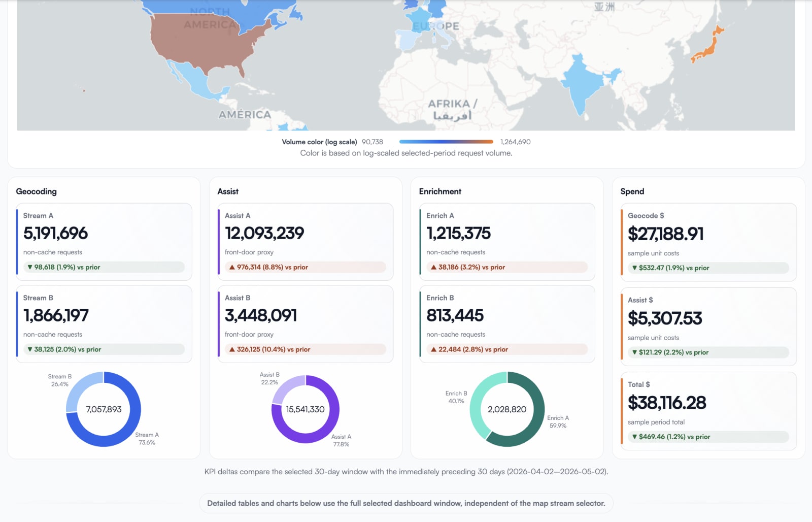
Task: Click Assist A value 12,093,239
Action: pyautogui.click(x=264, y=233)
